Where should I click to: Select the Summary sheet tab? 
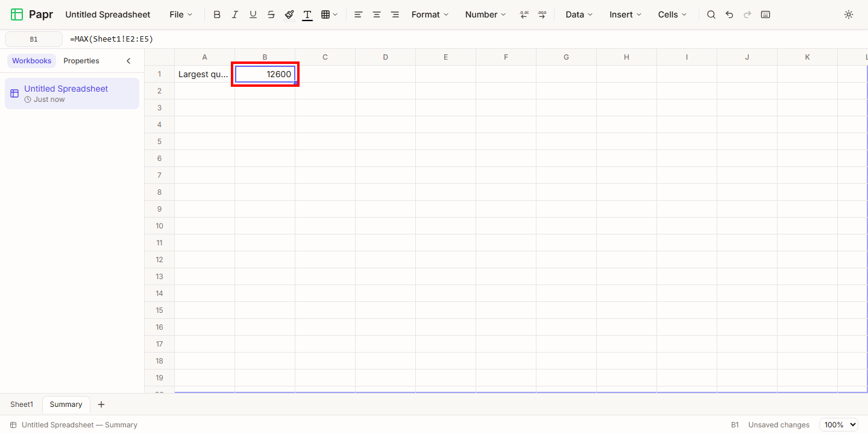point(66,404)
